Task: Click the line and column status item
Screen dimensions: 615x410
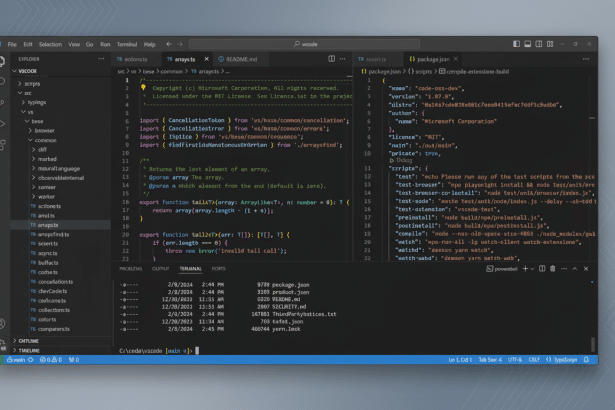Action: 460,360
